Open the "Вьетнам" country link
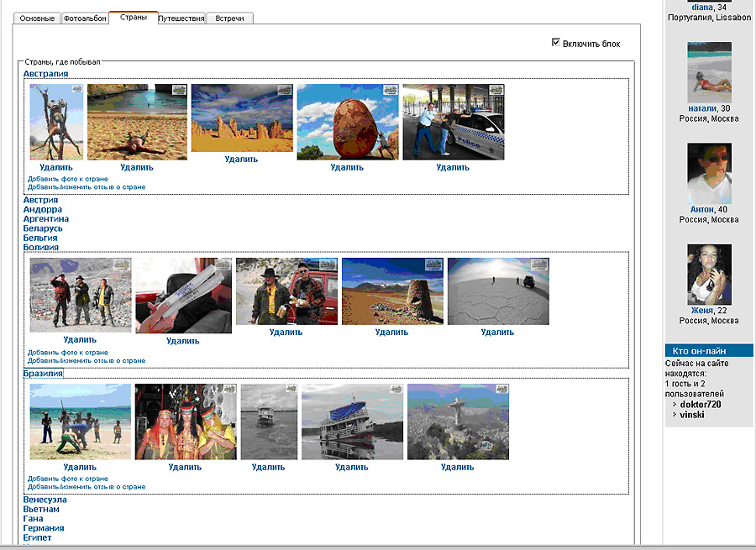Image resolution: width=756 pixels, height=550 pixels. pos(41,509)
